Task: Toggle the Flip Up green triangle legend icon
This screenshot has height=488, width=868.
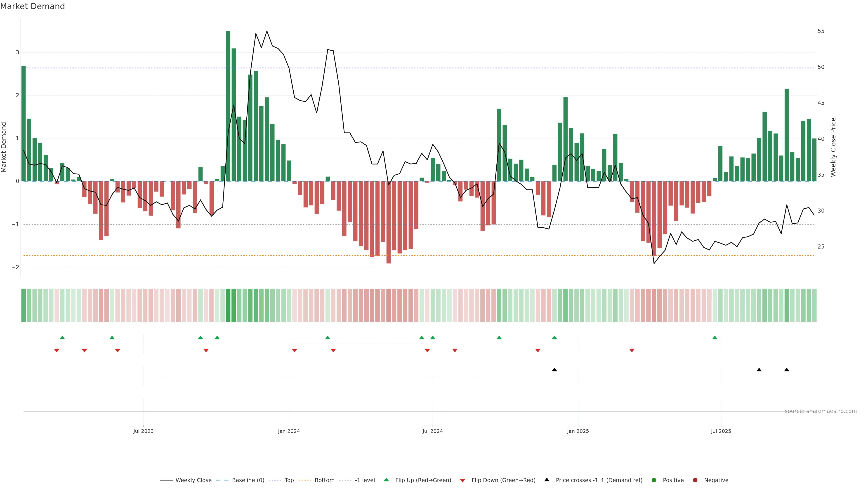Action: coord(386,480)
